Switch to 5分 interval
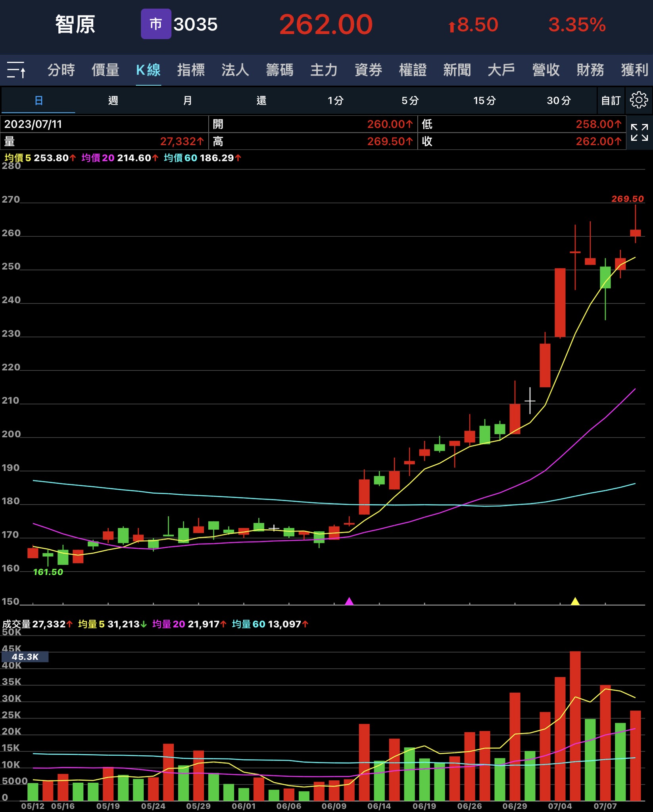The image size is (653, 812). 410,101
